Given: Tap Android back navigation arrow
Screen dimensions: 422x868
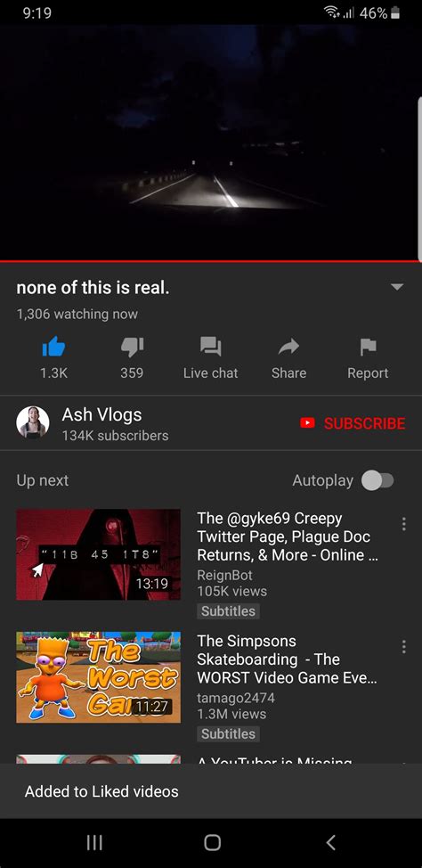Looking at the screenshot, I should coord(330,842).
